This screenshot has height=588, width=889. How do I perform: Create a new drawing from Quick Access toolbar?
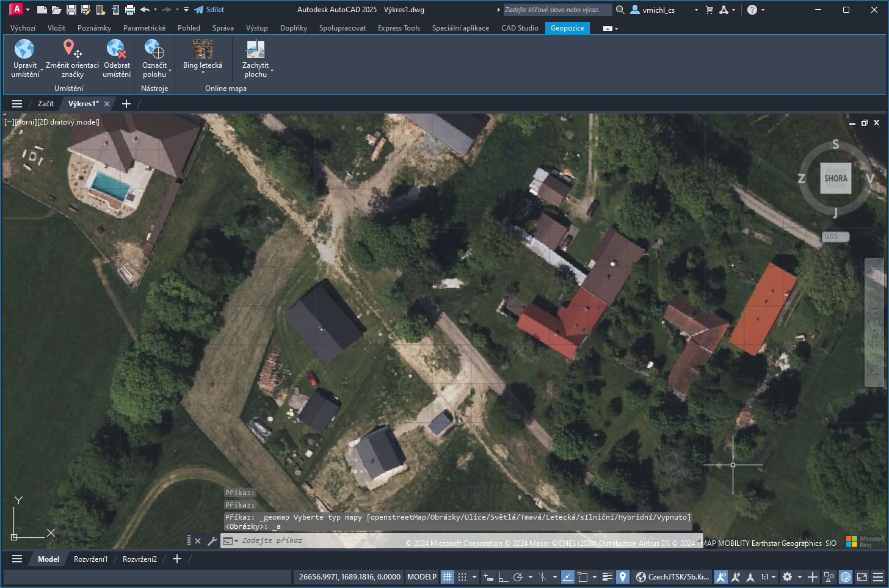tap(42, 10)
